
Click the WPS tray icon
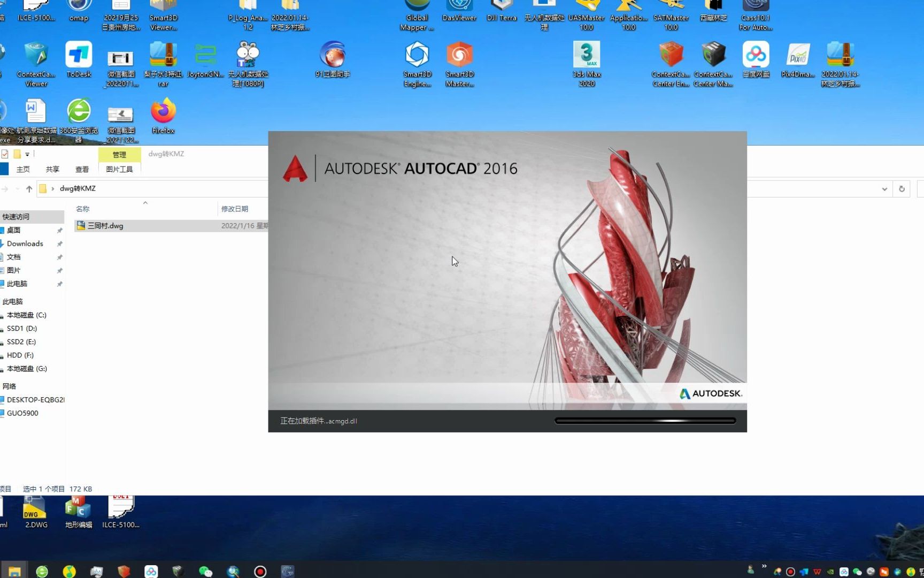click(817, 572)
